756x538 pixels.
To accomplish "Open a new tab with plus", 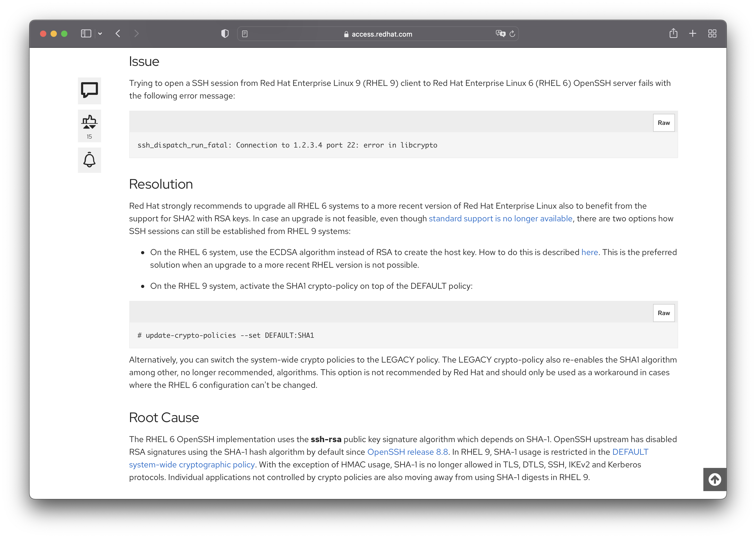I will pos(693,33).
